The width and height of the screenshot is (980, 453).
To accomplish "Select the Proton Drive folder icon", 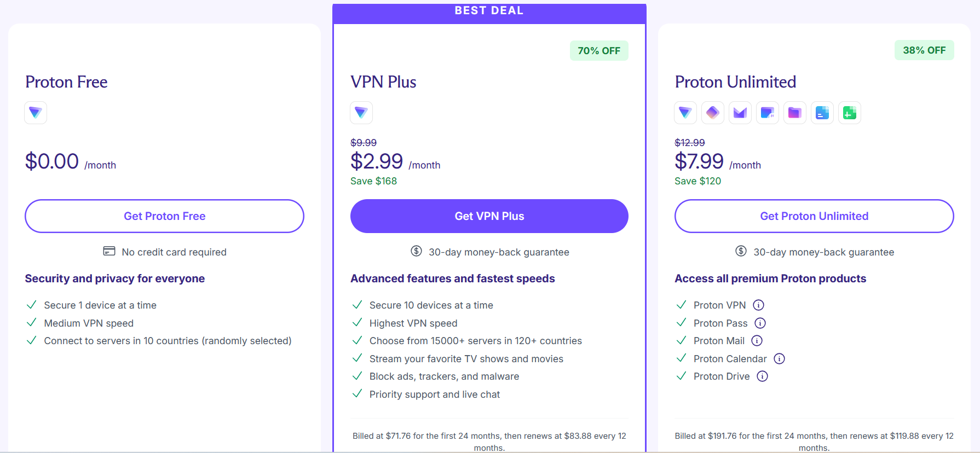I will tap(794, 113).
